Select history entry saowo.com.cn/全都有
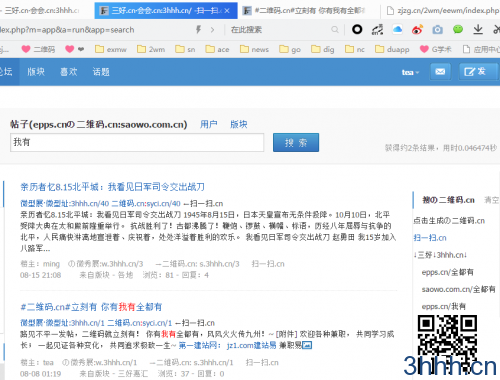The image size is (500, 380). coord(458,289)
